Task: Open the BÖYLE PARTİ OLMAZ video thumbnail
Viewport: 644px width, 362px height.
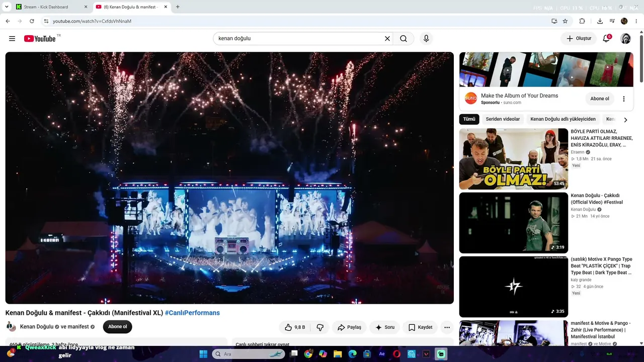Action: point(514,159)
